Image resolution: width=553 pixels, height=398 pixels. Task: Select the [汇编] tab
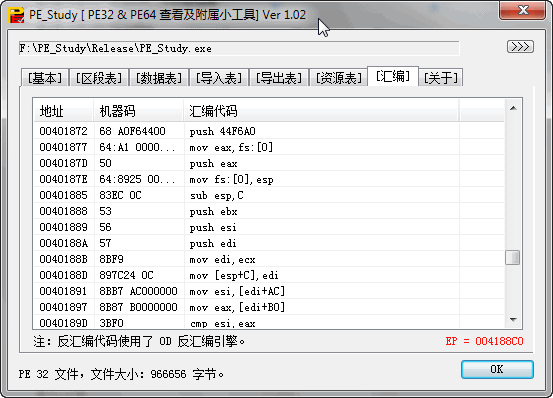(x=393, y=76)
